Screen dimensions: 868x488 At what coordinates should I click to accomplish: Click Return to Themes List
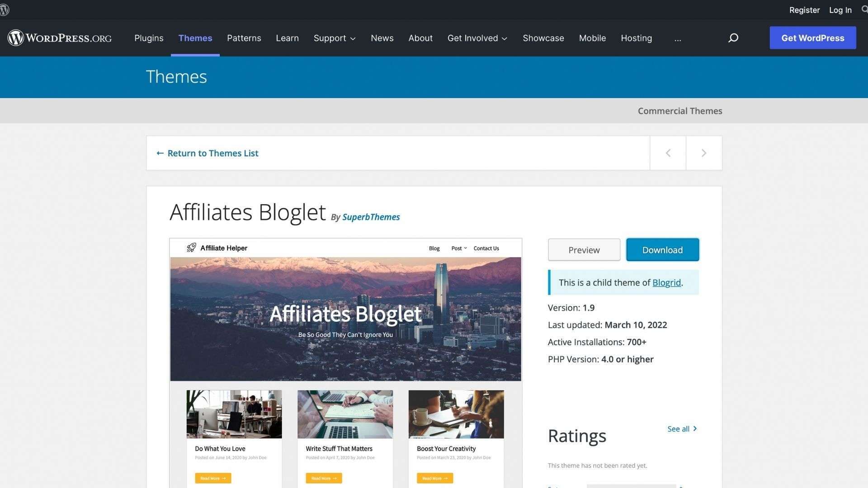pos(208,153)
